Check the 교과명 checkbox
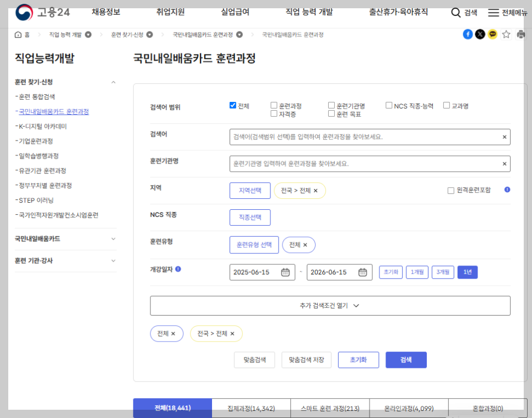The height and width of the screenshot is (418, 532). [447, 105]
